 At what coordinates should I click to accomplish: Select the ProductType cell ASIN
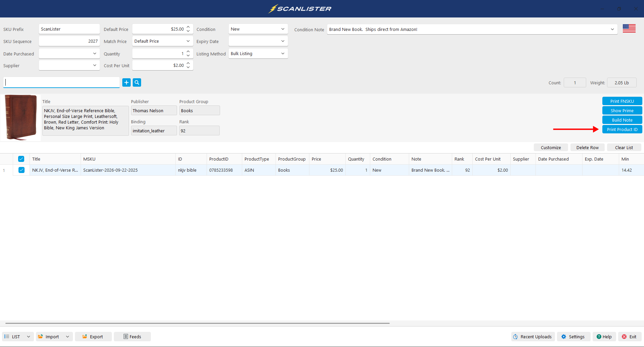click(259, 170)
